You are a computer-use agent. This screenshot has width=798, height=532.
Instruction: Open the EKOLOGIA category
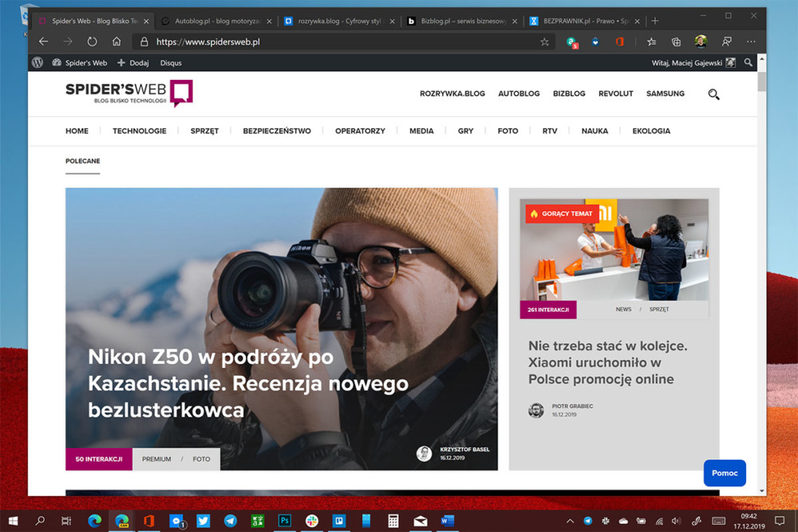651,131
